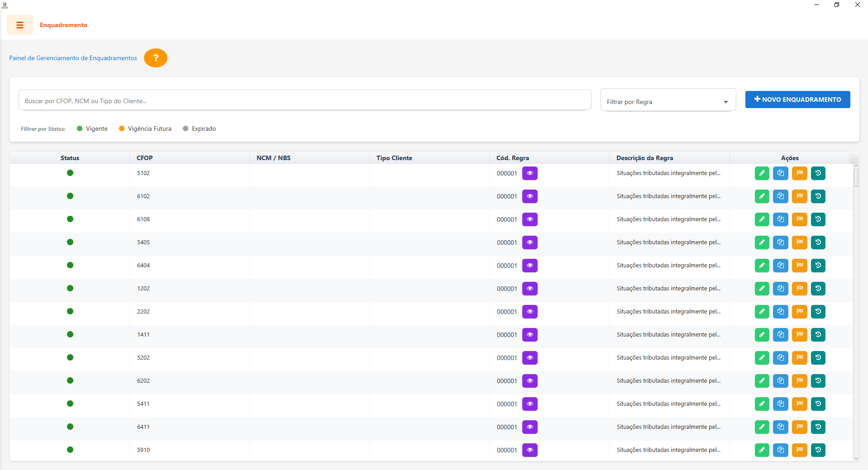
Task: Click the edit pencil icon for CFOP 6404
Action: coord(762,266)
